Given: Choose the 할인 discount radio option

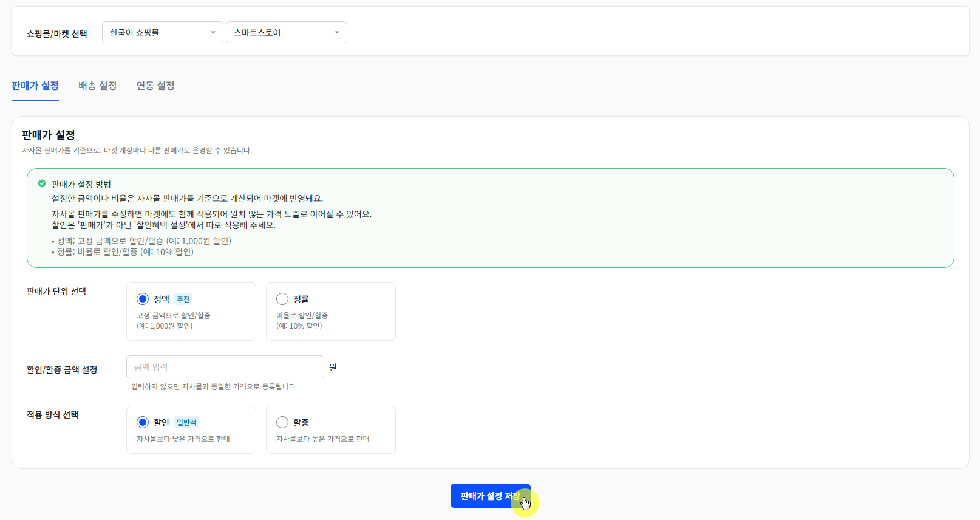Looking at the screenshot, I should (143, 422).
